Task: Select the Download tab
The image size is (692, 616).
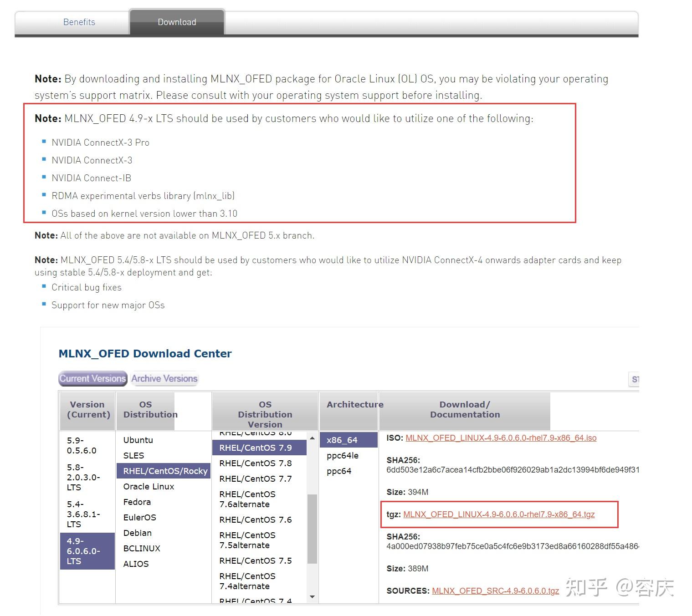Action: click(x=177, y=21)
